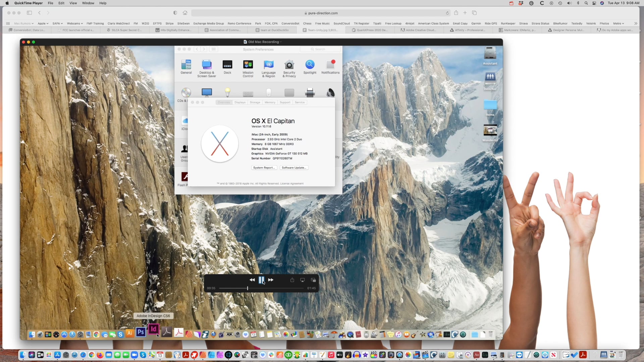Click the pure-direction.com address field
Viewport: 644px width, 362px height.
(320, 13)
